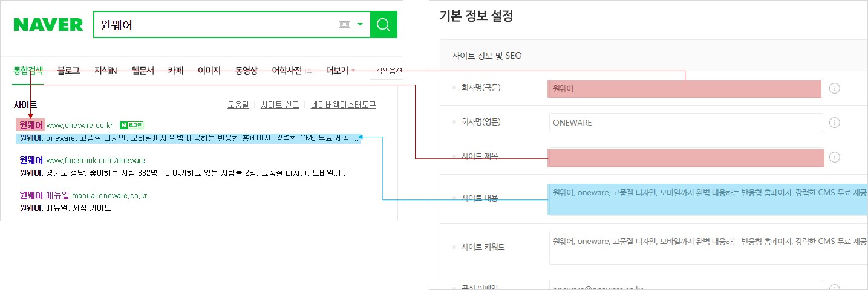Click the info icon beside 회사명(영문)

(834, 123)
